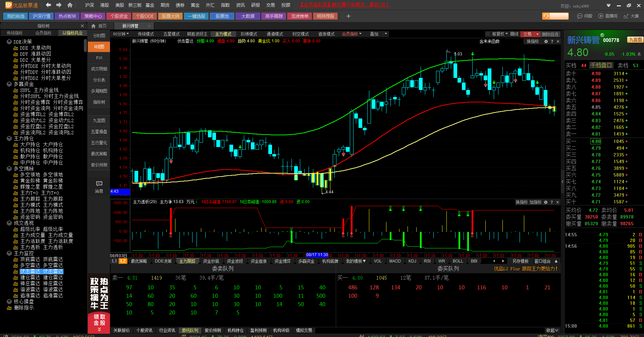Go to the home screen via house icon
The height and width of the screenshot is (337, 644).
point(70,5)
